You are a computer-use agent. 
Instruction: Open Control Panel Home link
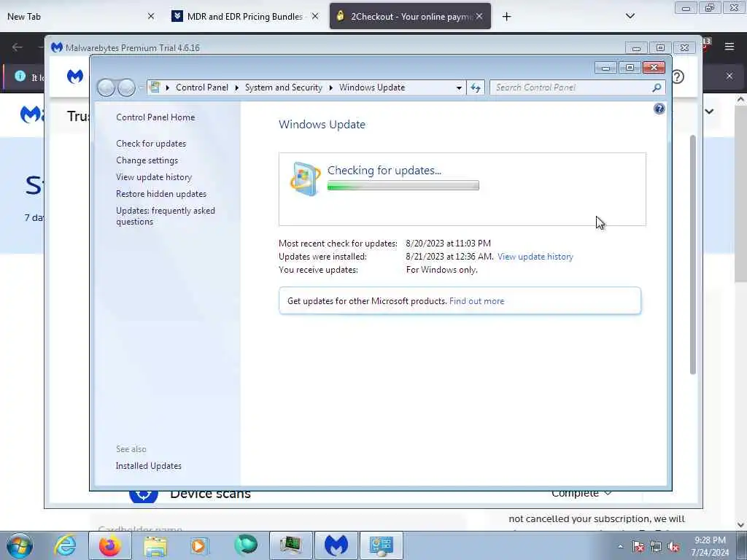[x=155, y=117]
